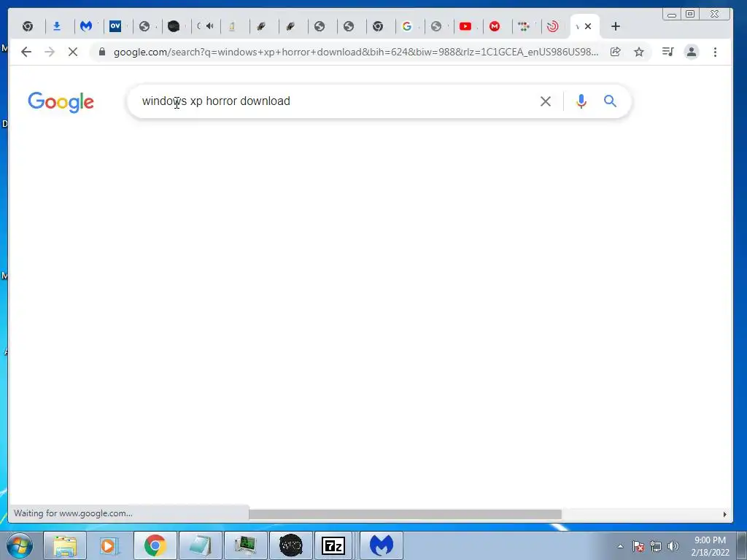The image size is (747, 560).
Task: Switch to the Malwarebytes tab
Action: [x=86, y=27]
